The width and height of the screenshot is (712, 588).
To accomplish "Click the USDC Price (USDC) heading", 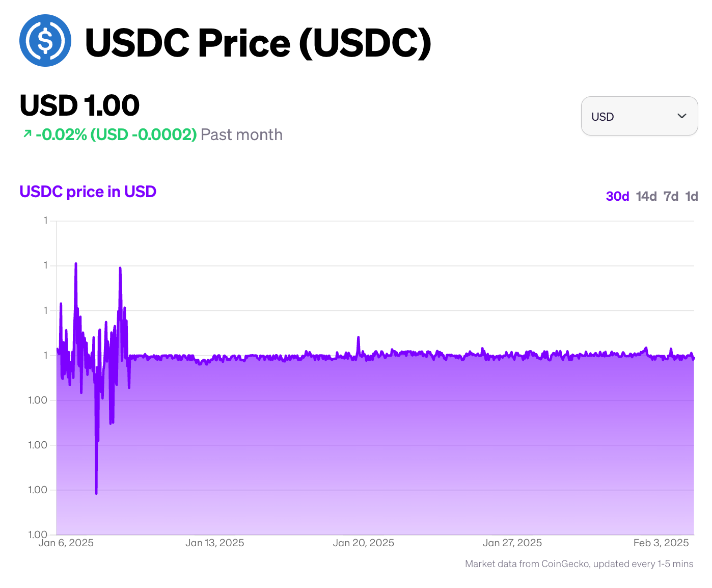I will (x=258, y=42).
